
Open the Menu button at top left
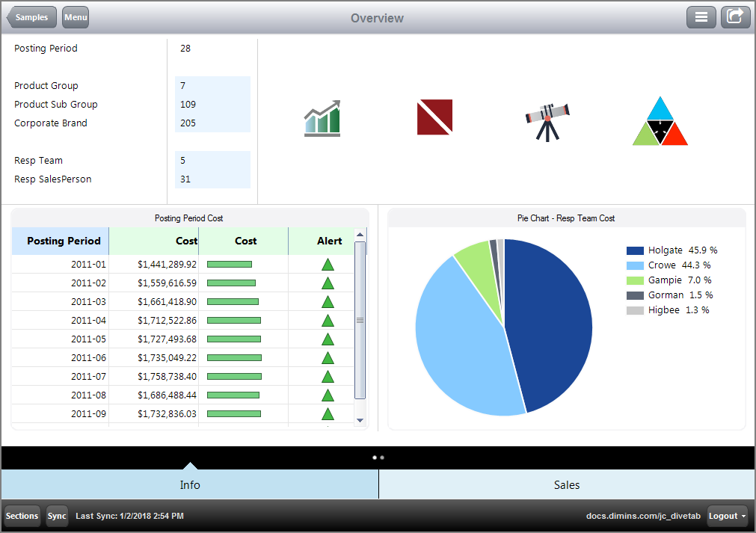[75, 16]
